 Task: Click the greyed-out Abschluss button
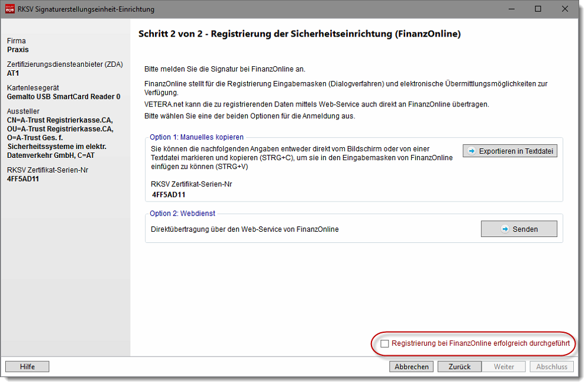(551, 366)
